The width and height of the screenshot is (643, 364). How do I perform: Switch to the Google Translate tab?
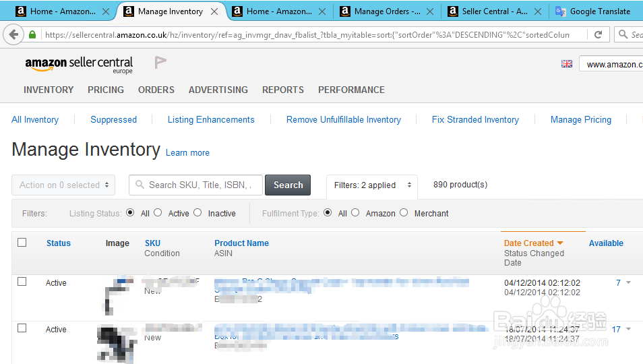tap(593, 11)
